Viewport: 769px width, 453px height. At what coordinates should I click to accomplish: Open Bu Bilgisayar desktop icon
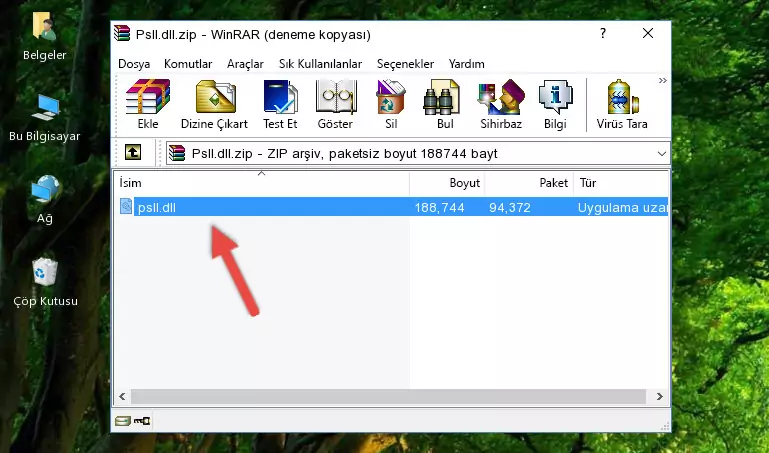coord(45,118)
